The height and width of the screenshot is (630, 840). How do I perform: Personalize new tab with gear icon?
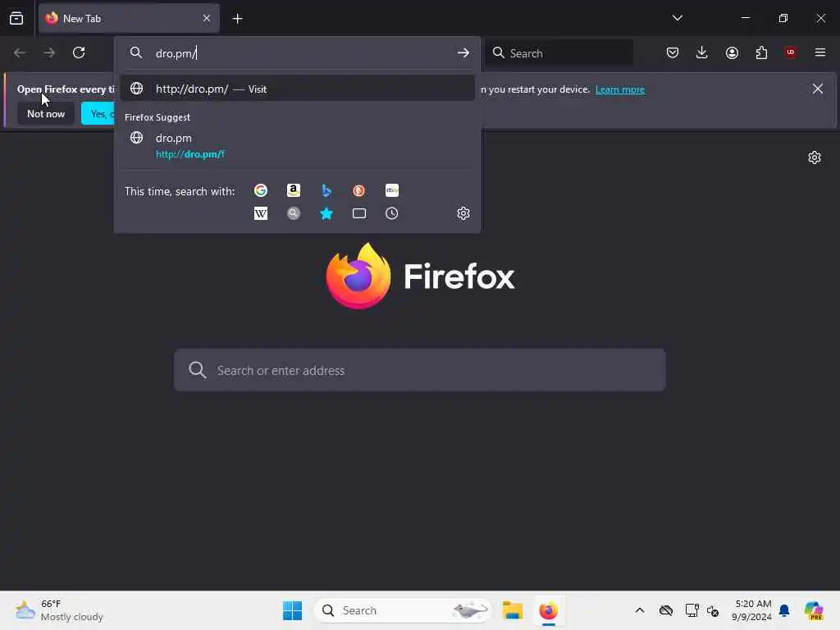tap(815, 157)
